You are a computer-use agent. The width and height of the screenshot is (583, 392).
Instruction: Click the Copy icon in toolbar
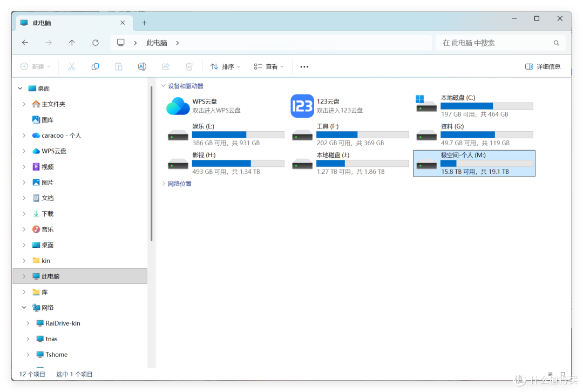coord(95,66)
